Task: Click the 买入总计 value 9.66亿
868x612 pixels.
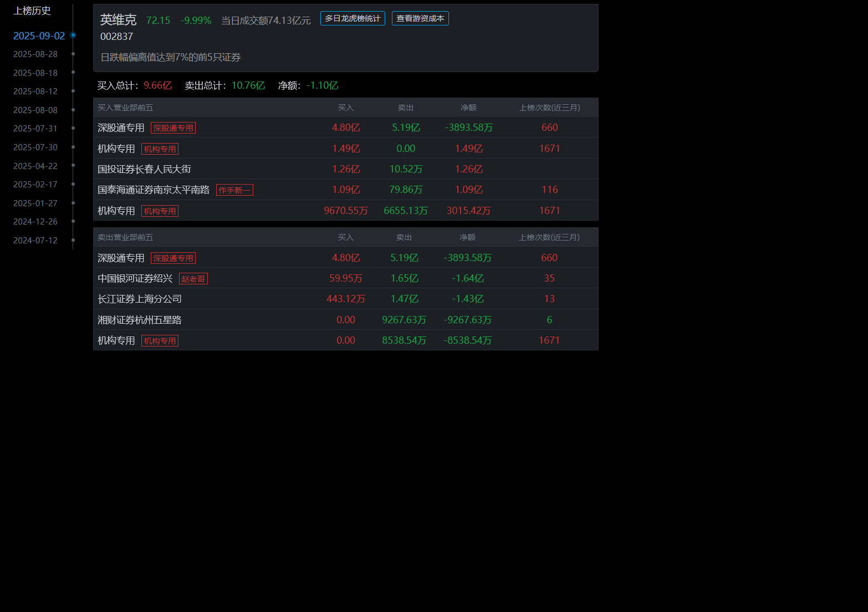Action: [x=158, y=85]
